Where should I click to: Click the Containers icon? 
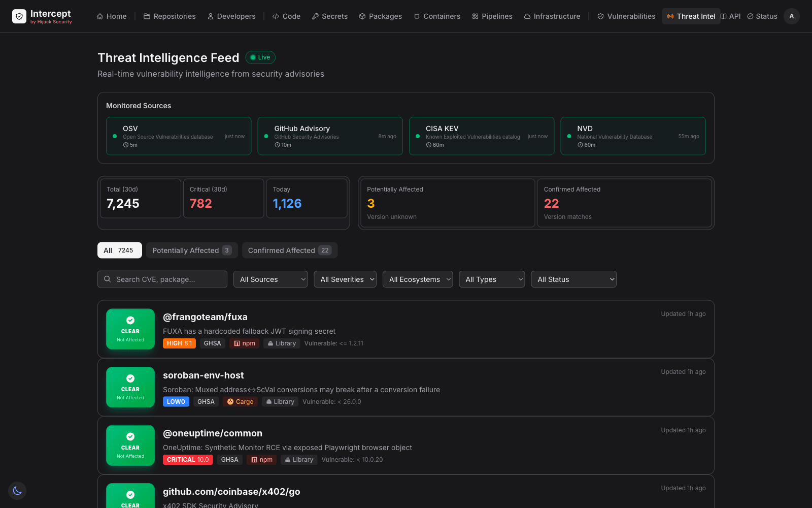tap(418, 16)
